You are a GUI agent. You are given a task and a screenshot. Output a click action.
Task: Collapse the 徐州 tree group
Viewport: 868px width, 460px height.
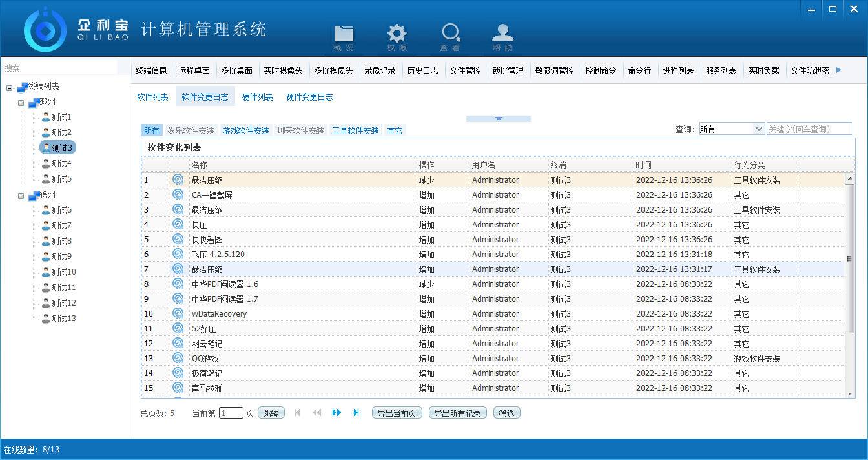21,195
